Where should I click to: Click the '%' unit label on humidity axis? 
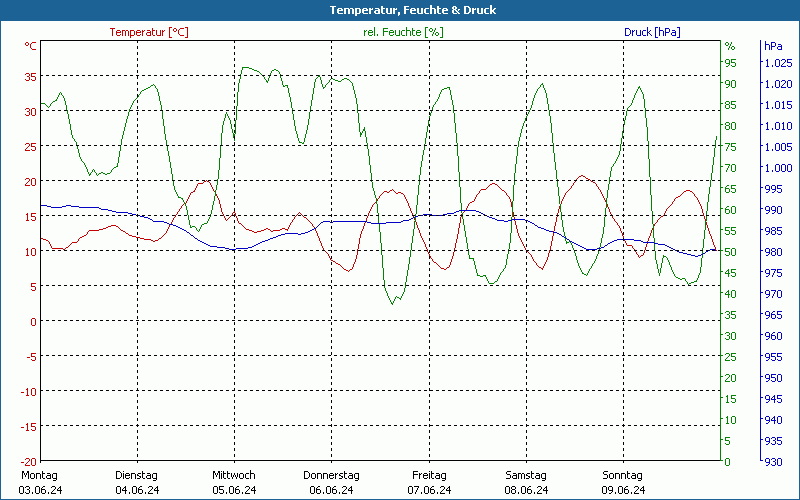[x=730, y=46]
